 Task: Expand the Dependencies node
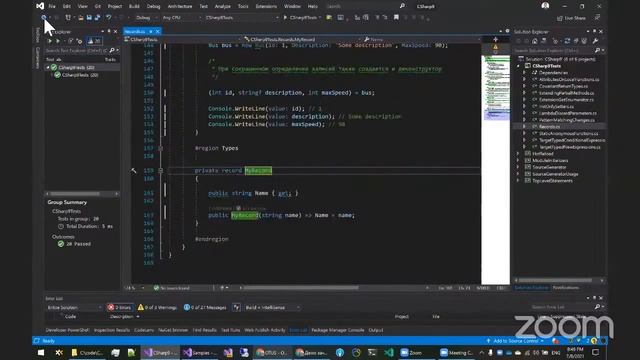[524, 73]
